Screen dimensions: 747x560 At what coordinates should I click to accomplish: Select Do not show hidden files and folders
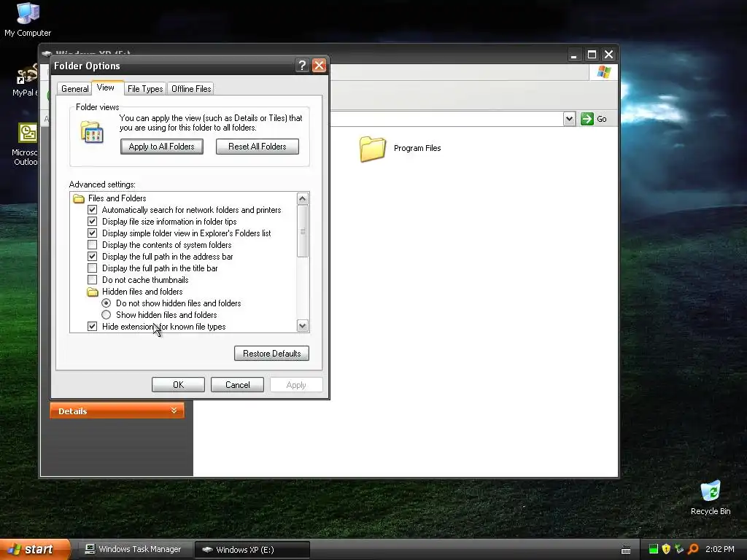point(107,303)
